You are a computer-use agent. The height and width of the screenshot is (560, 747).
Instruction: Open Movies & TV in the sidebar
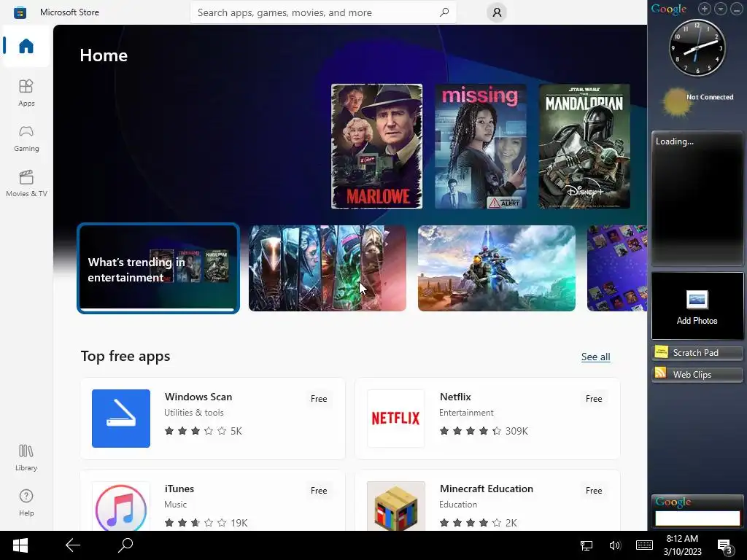26,183
